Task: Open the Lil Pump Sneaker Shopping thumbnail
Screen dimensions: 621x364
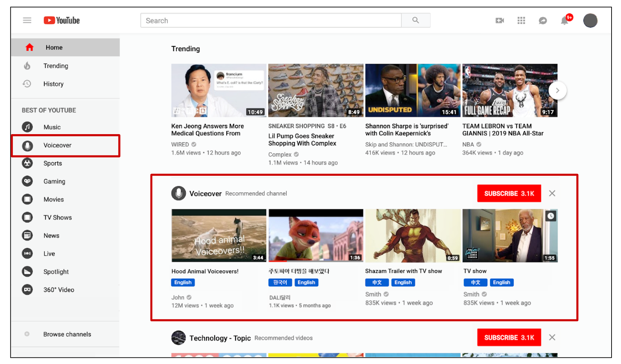Action: 316,90
